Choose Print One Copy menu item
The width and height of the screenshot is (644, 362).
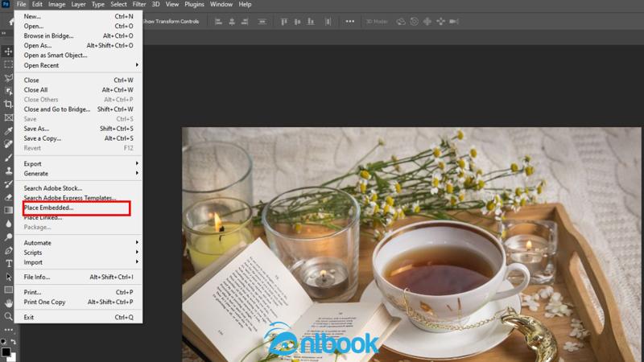(78, 302)
